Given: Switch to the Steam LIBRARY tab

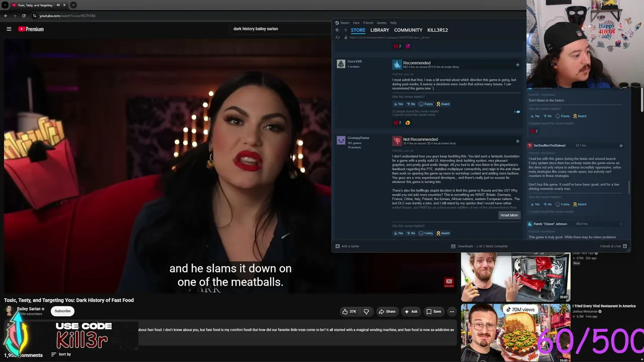Looking at the screenshot, I should 380,30.
